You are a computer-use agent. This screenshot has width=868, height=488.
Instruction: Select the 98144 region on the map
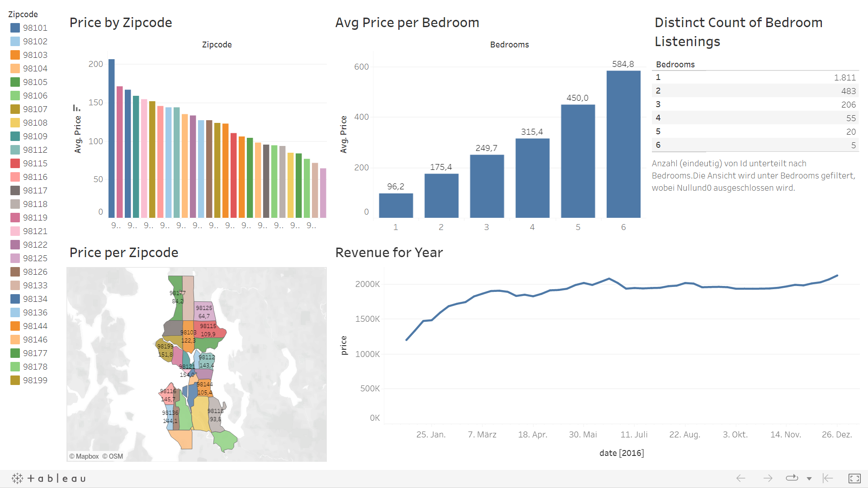(x=204, y=388)
